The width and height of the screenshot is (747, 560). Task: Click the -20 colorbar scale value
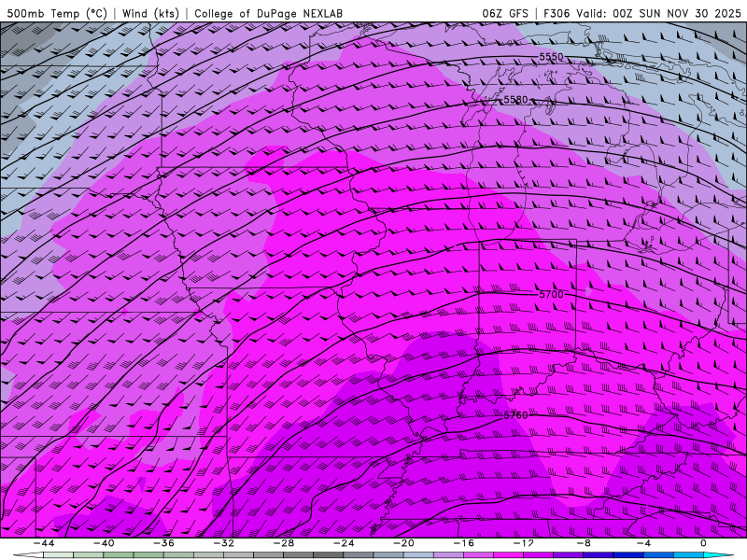click(403, 543)
